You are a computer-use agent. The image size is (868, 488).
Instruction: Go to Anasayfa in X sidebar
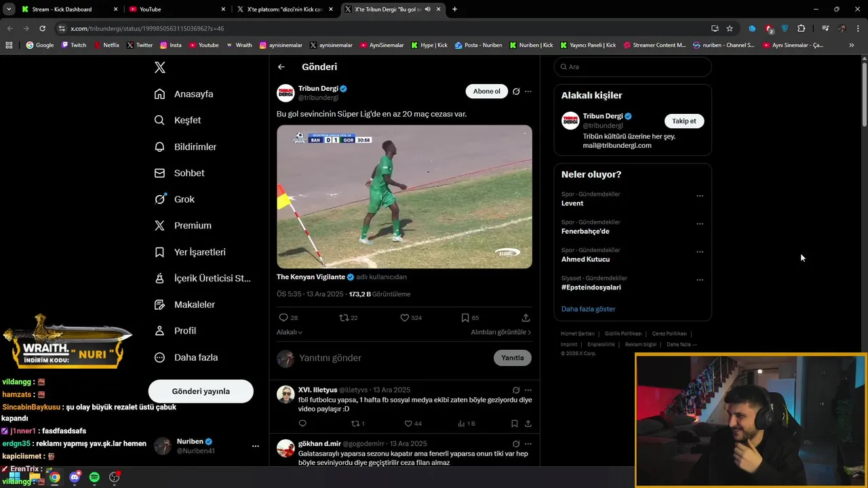point(184,94)
